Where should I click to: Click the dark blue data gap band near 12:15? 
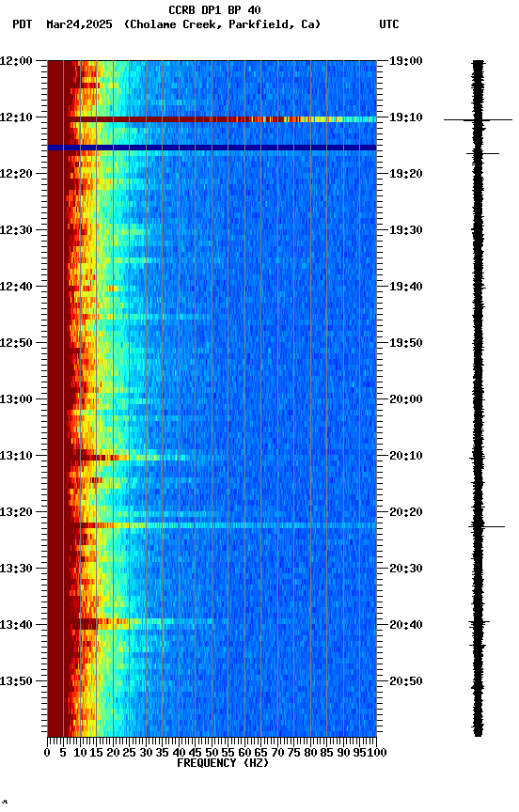212,148
